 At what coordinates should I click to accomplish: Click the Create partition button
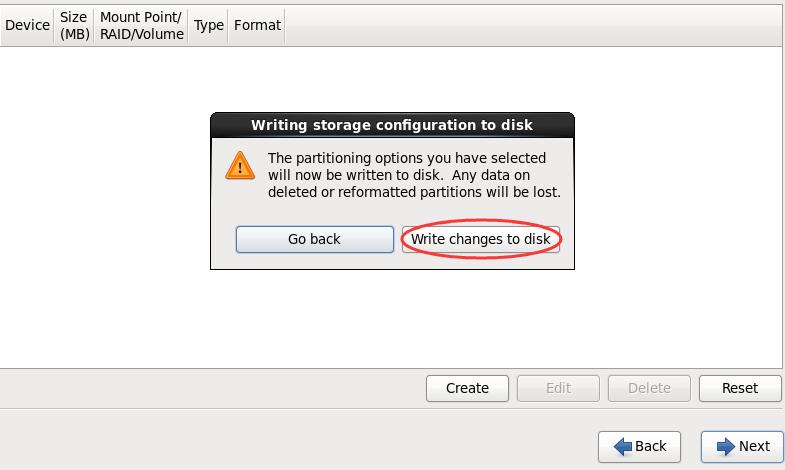[x=467, y=388]
